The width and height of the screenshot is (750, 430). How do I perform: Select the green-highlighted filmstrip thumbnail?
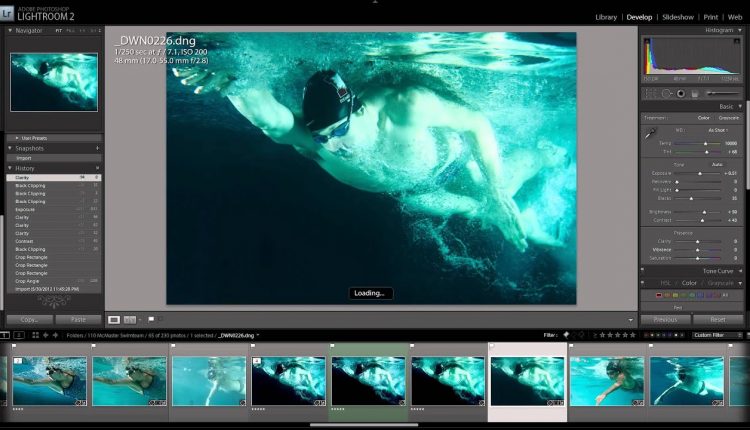[368, 381]
